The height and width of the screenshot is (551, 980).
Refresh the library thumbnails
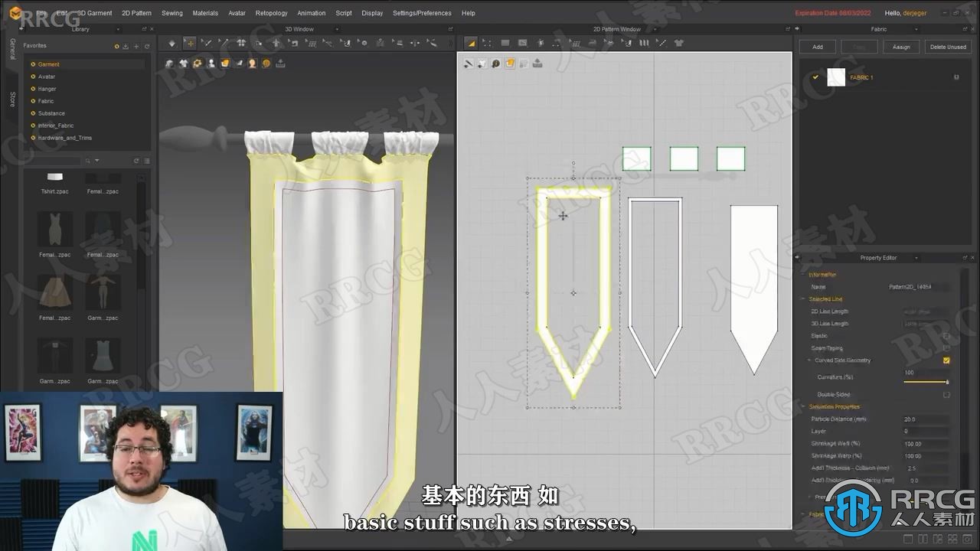pyautogui.click(x=136, y=161)
